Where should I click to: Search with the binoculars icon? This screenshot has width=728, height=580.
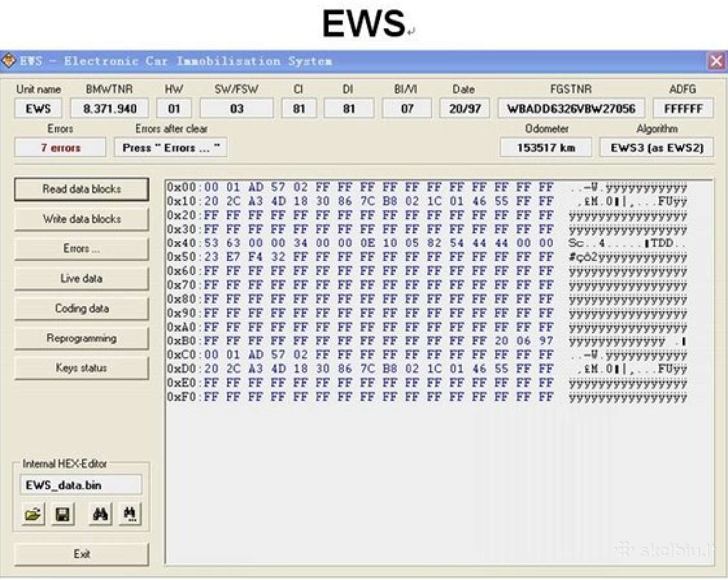click(x=101, y=514)
